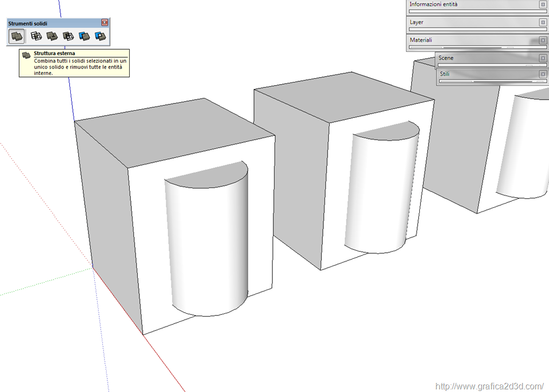549x392 pixels.
Task: Select the Dividi solids split tool
Action: (x=100, y=36)
